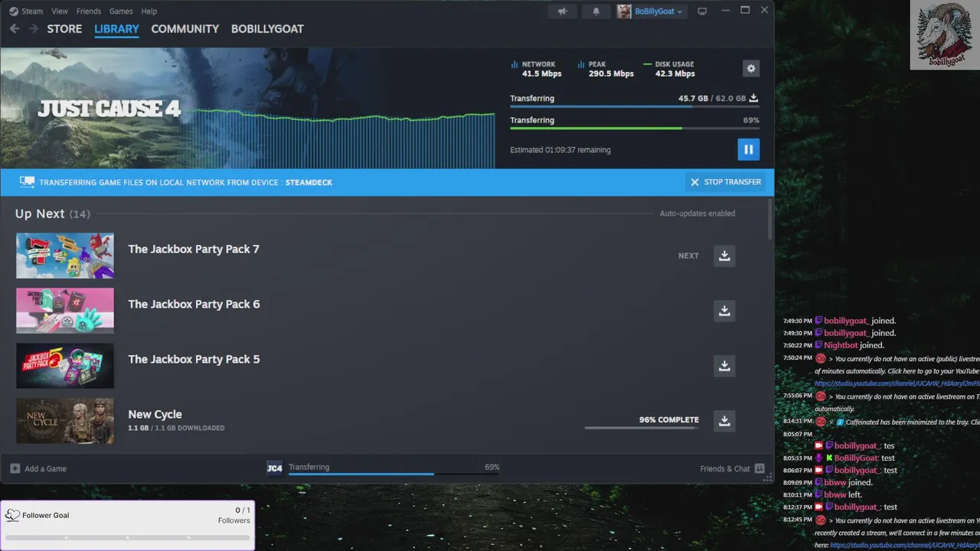Click the Estimated 01:09:37 remaining text
This screenshot has width=980, height=551.
tap(560, 150)
